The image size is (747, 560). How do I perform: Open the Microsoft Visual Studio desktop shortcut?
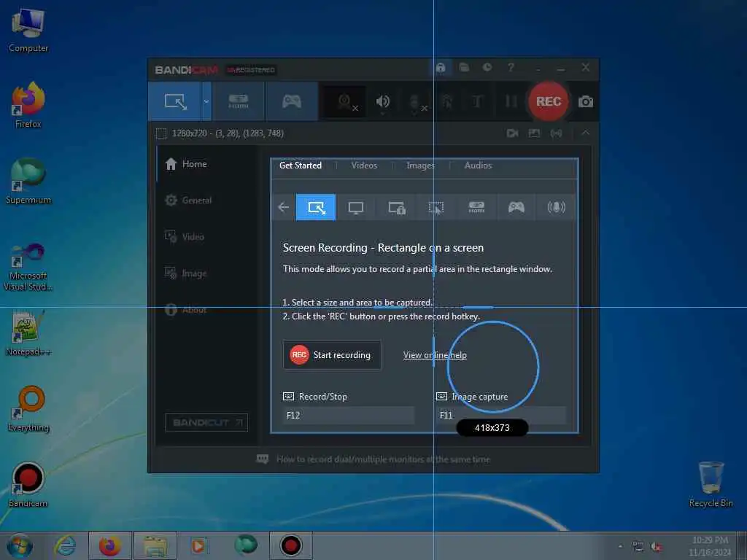click(x=28, y=266)
